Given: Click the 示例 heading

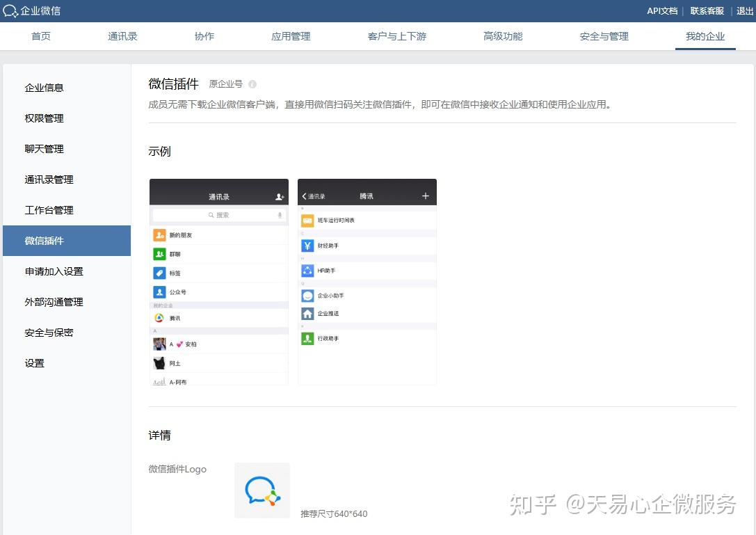Looking at the screenshot, I should [159, 151].
